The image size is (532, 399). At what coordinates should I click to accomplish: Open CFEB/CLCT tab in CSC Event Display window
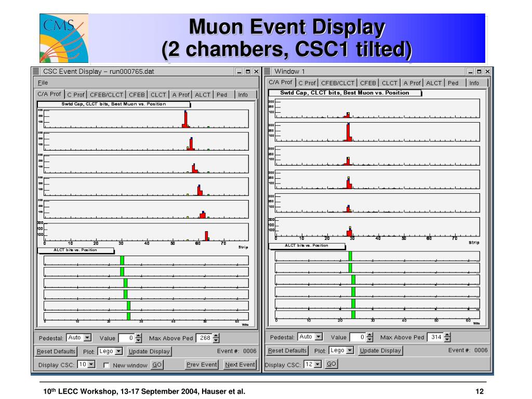pyautogui.click(x=107, y=95)
